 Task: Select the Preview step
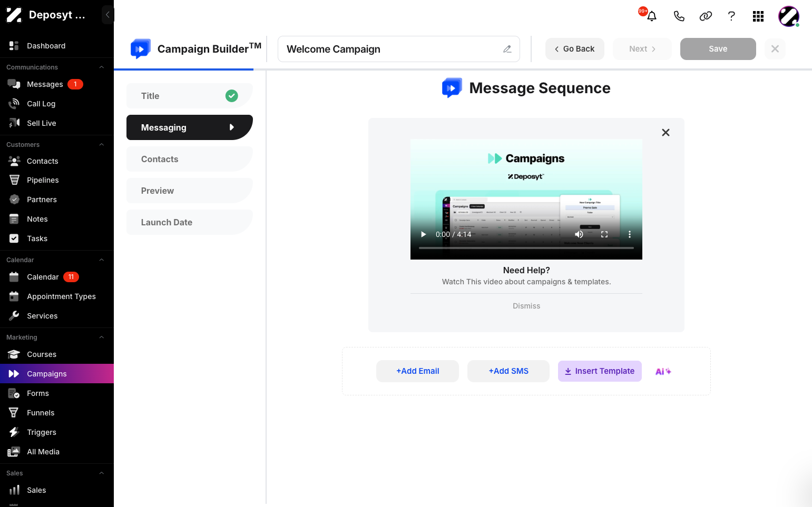[190, 191]
